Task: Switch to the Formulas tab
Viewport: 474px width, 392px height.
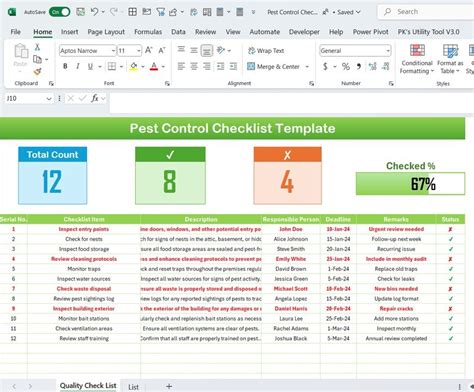Action: pos(148,32)
